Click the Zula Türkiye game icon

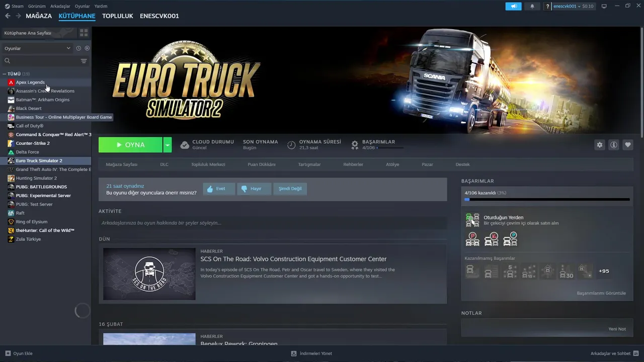click(x=11, y=239)
